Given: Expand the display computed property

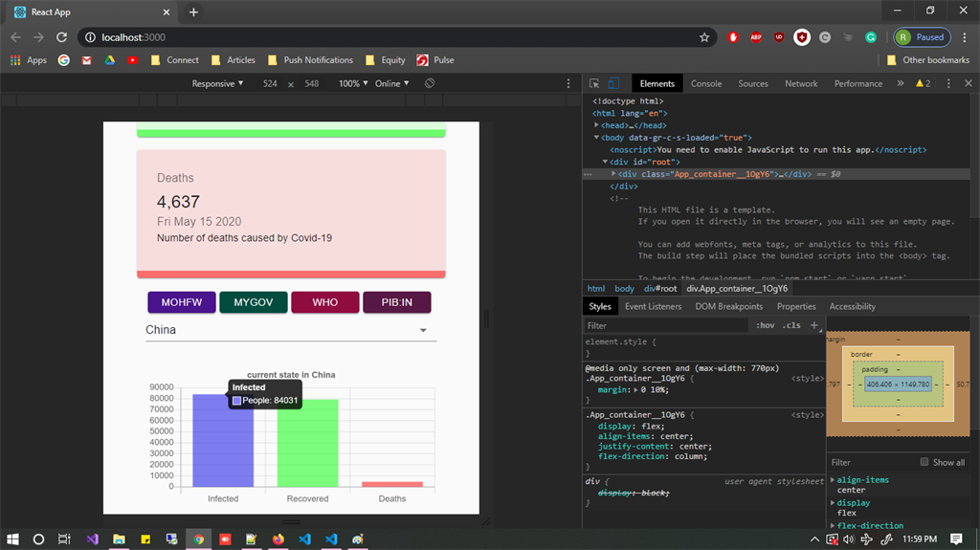Looking at the screenshot, I should (x=833, y=502).
